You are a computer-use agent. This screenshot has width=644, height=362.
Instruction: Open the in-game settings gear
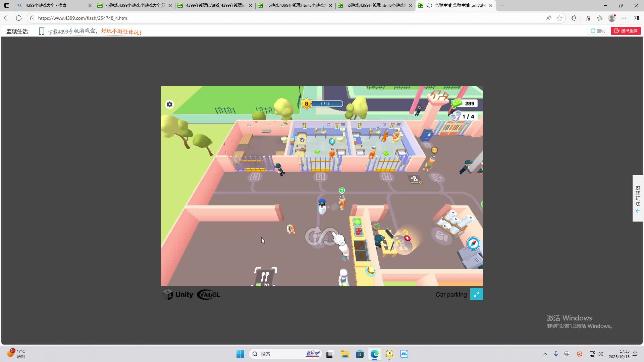170,105
